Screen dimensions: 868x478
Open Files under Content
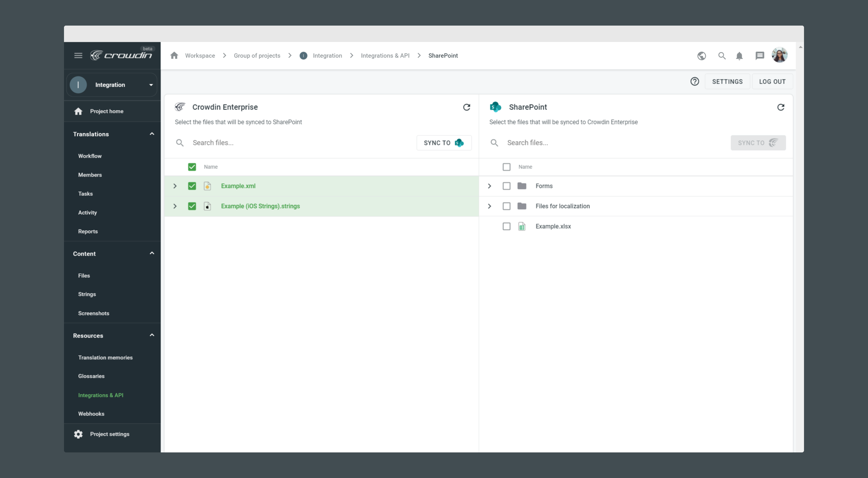pyautogui.click(x=84, y=276)
